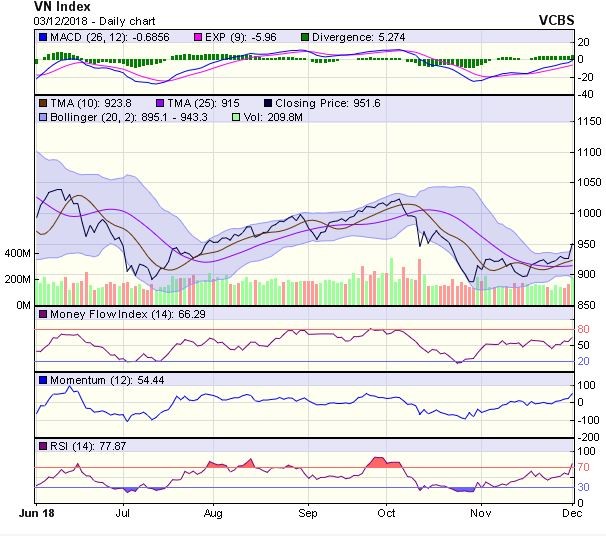Screen dimensions: 606x536
Task: Click the Jun 18 date axis label
Action: coord(36,511)
